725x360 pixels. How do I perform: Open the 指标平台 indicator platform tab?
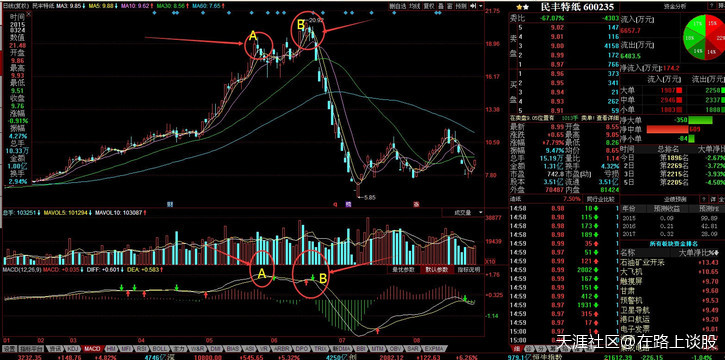point(30,348)
